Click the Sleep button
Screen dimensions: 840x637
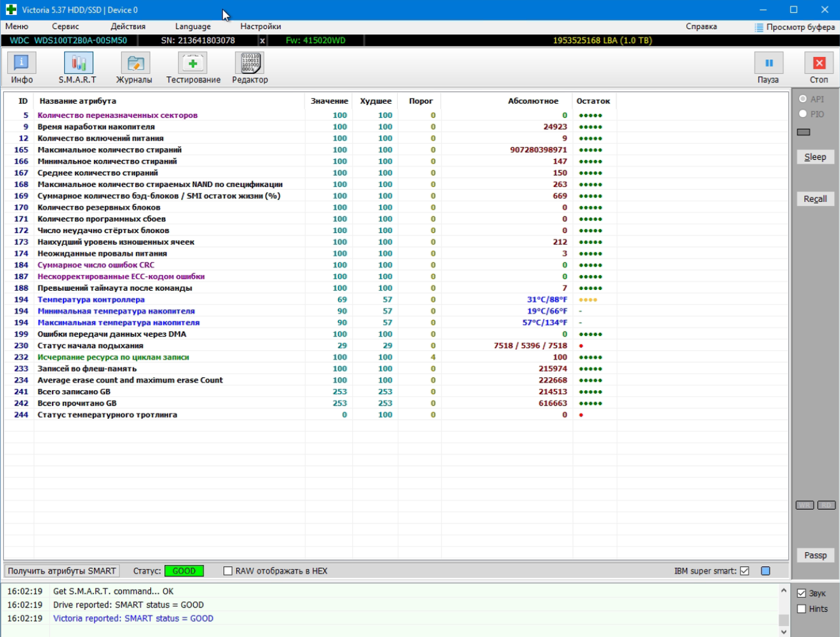[815, 157]
